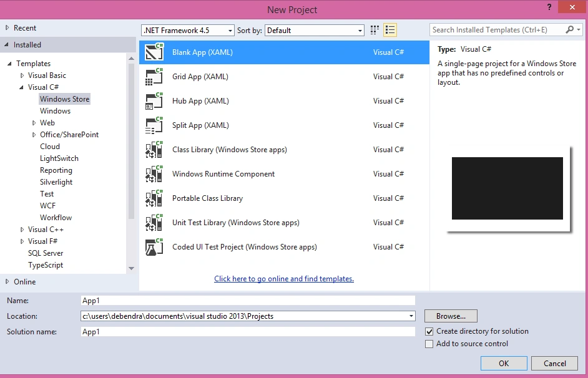Click the search magnifier icon
The height and width of the screenshot is (378, 588).
[570, 29]
